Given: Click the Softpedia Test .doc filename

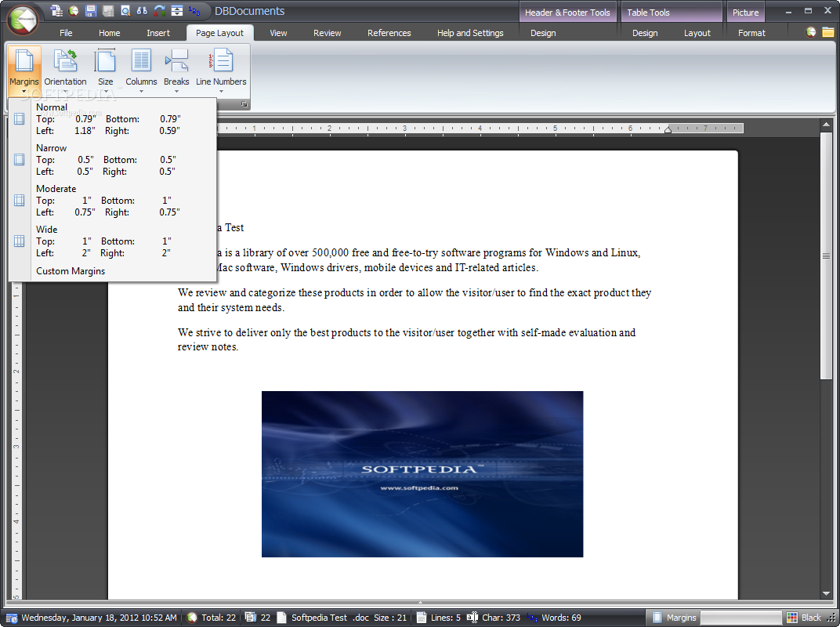Looking at the screenshot, I should pyautogui.click(x=330, y=618).
